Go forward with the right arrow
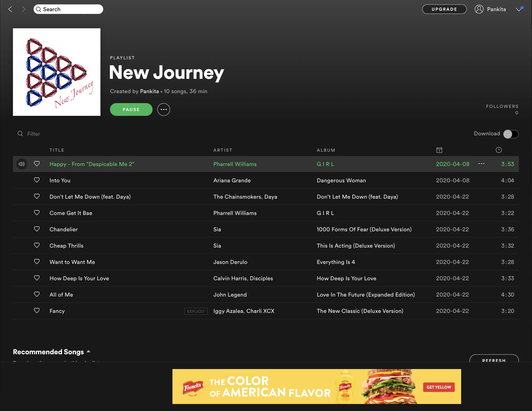 click(23, 9)
